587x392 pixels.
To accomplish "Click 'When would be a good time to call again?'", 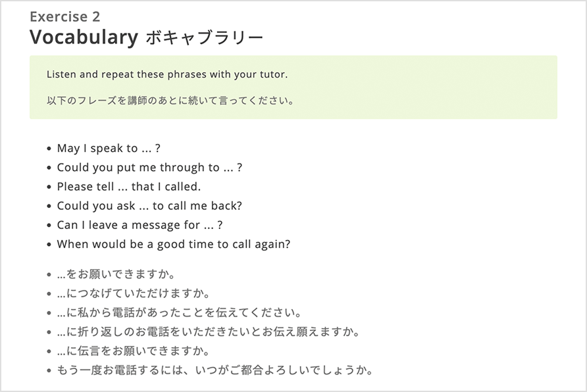I will point(174,244).
